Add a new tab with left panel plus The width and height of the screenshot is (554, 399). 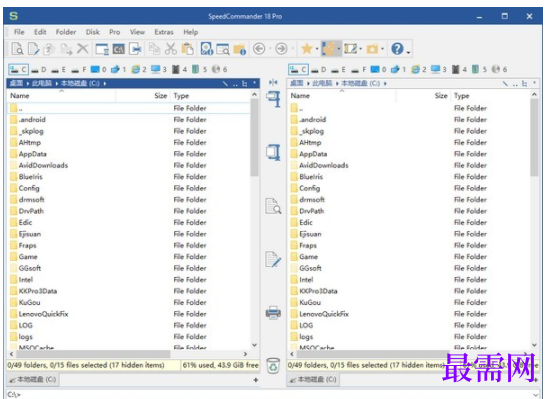[255, 380]
